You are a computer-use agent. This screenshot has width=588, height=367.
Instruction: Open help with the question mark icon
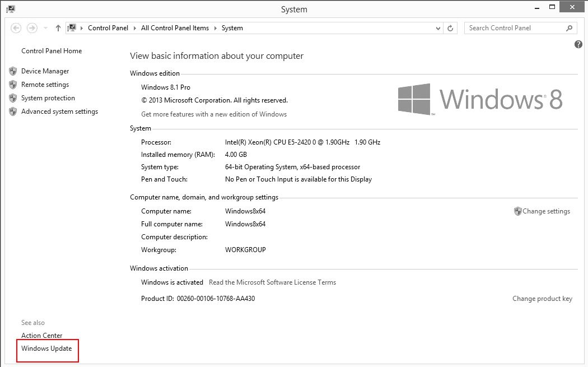click(578, 44)
